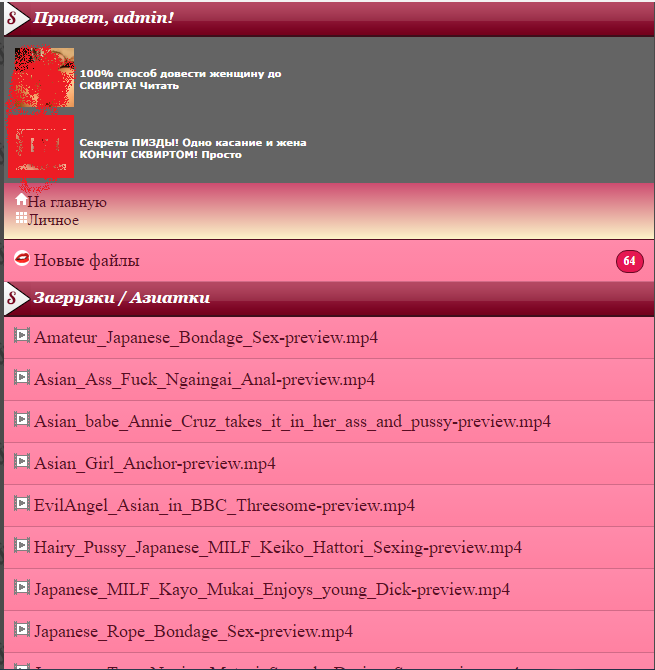Viewport: 655px width, 670px height.
Task: Click the video icon beside the Ngaingai file
Action: pos(22,377)
